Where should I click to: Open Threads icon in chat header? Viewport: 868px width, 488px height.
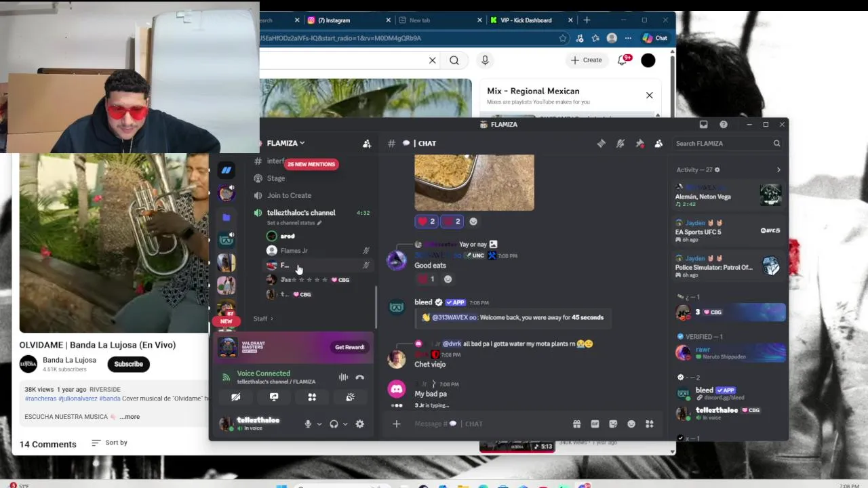tap(601, 143)
